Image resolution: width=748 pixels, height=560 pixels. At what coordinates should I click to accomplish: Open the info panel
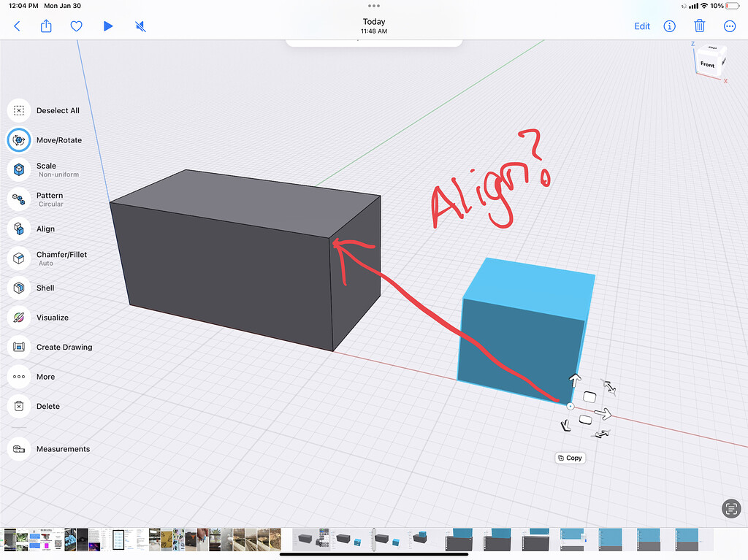click(669, 26)
